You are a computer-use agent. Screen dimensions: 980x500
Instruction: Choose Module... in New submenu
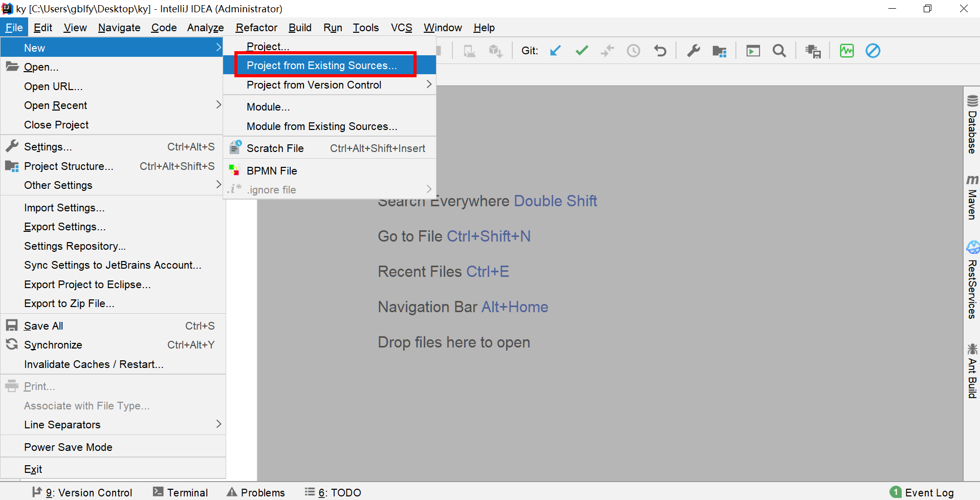point(330,107)
